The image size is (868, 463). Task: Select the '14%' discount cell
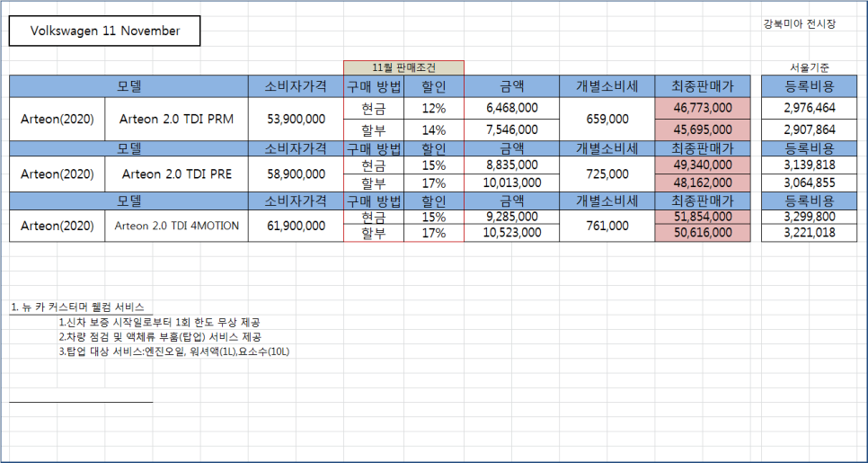433,130
